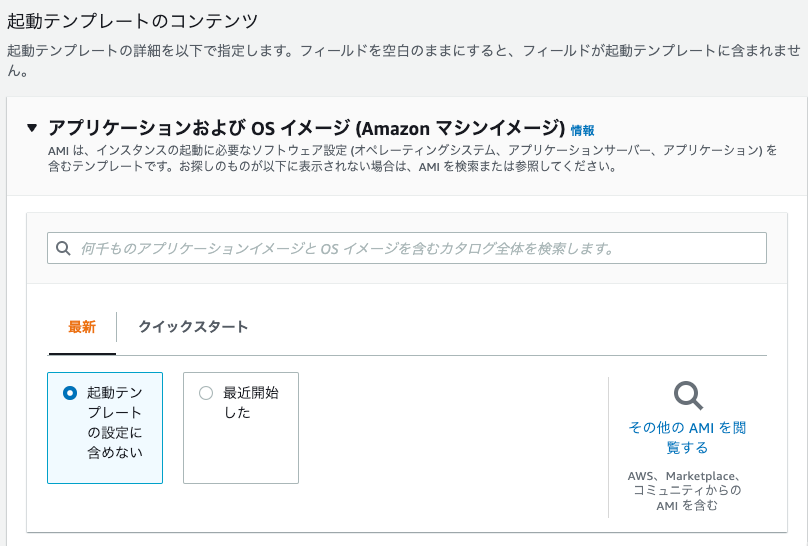The width and height of the screenshot is (808, 546).
Task: Click the アプリケーションおよび OS イメージ section heading
Action: (306, 128)
